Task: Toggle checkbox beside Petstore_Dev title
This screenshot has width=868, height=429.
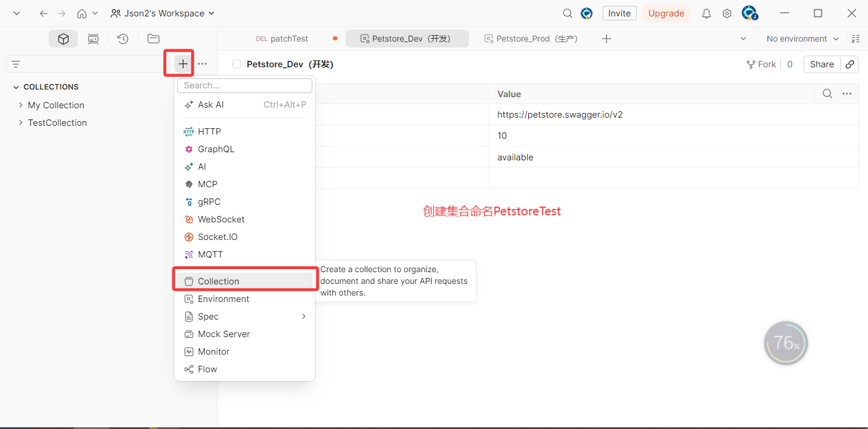Action: (236, 64)
